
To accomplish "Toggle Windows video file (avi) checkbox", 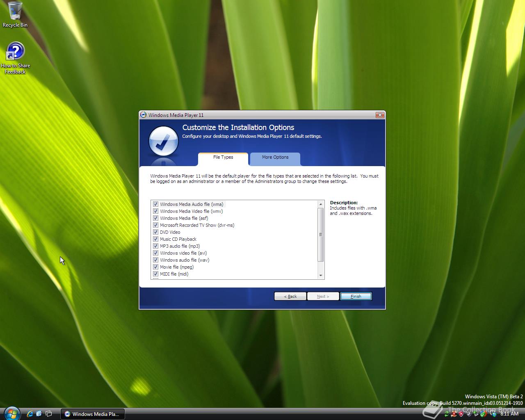I will coord(155,253).
